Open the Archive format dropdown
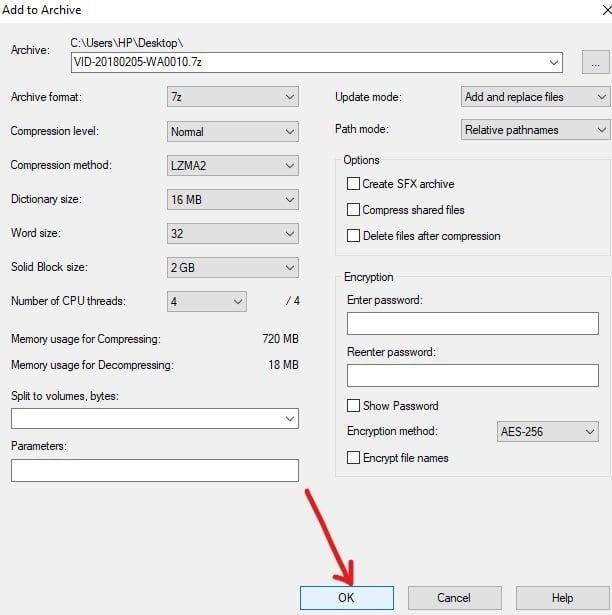The image size is (612, 615). coord(233,97)
